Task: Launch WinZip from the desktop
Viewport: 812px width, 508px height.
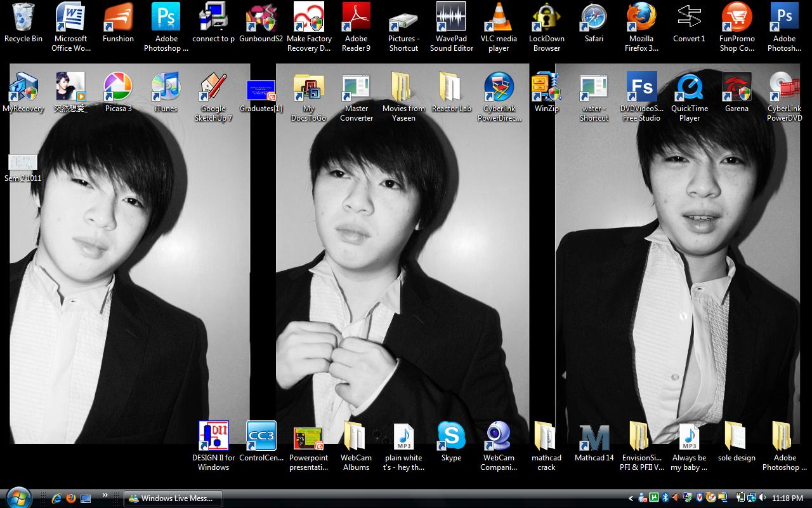Action: pos(546,93)
